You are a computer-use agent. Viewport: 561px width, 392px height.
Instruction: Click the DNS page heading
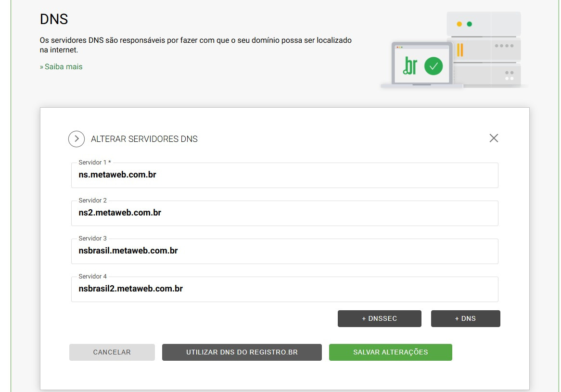[x=54, y=19]
